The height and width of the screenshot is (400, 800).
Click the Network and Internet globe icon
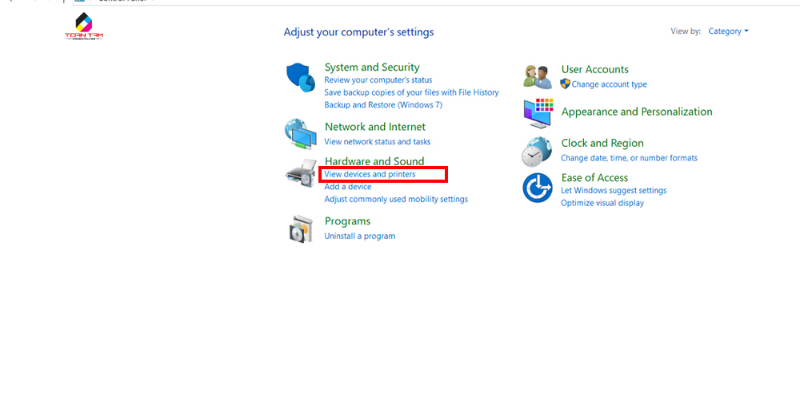tap(300, 135)
